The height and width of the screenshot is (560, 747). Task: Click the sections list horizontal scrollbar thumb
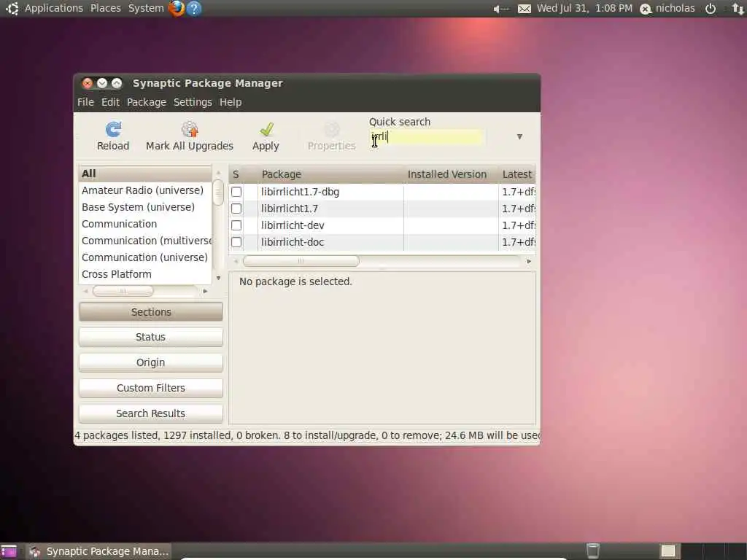coord(123,291)
